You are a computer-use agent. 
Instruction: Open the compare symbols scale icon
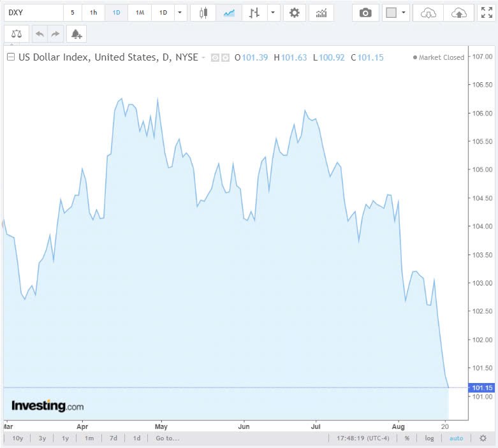click(16, 34)
